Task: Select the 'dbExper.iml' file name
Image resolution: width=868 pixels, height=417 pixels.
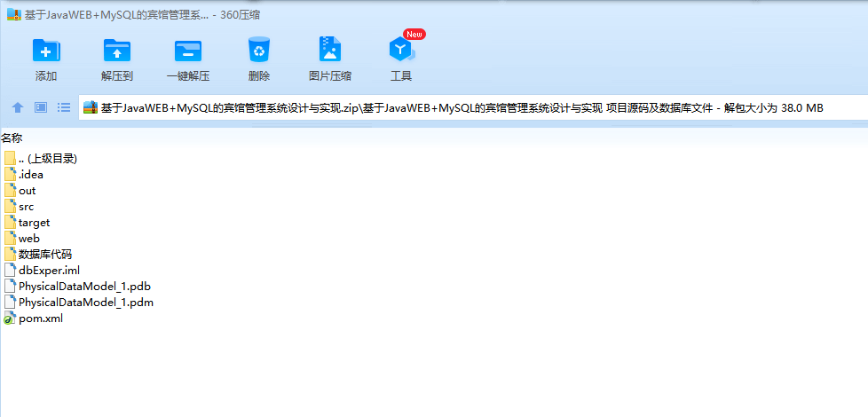Action: point(50,271)
